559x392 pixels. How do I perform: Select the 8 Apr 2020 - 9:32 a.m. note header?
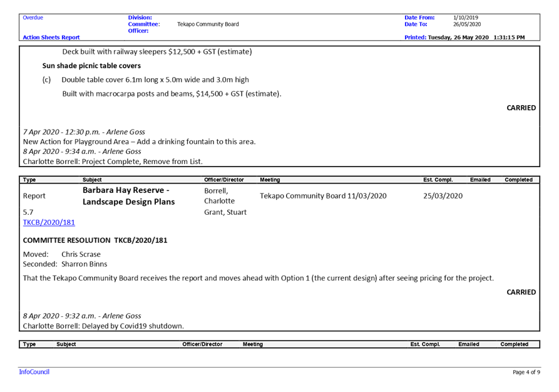tap(82, 316)
